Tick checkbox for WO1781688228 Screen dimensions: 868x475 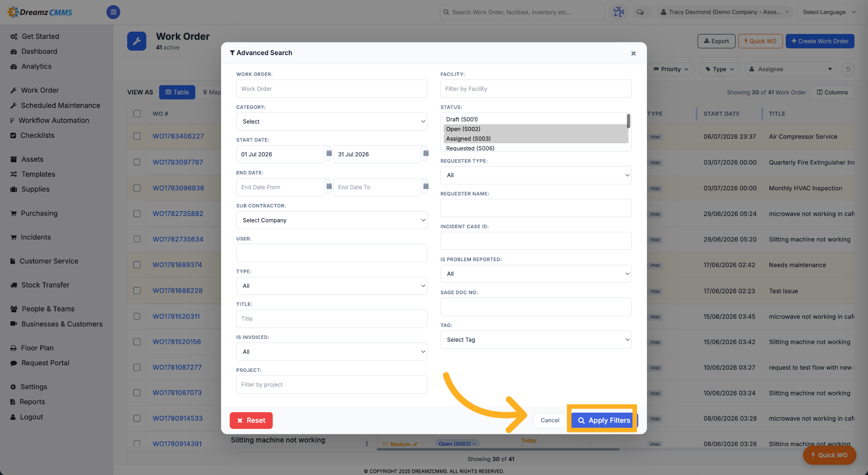(137, 290)
